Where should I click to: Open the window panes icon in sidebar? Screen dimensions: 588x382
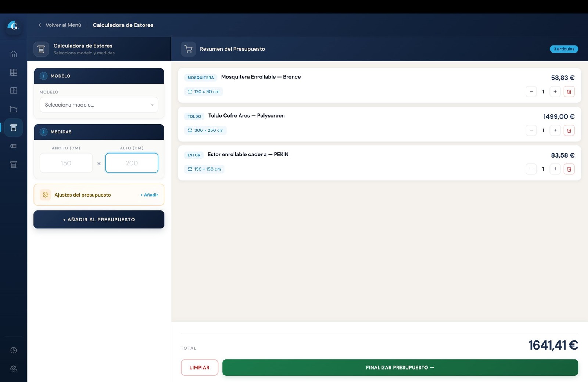pos(14,90)
